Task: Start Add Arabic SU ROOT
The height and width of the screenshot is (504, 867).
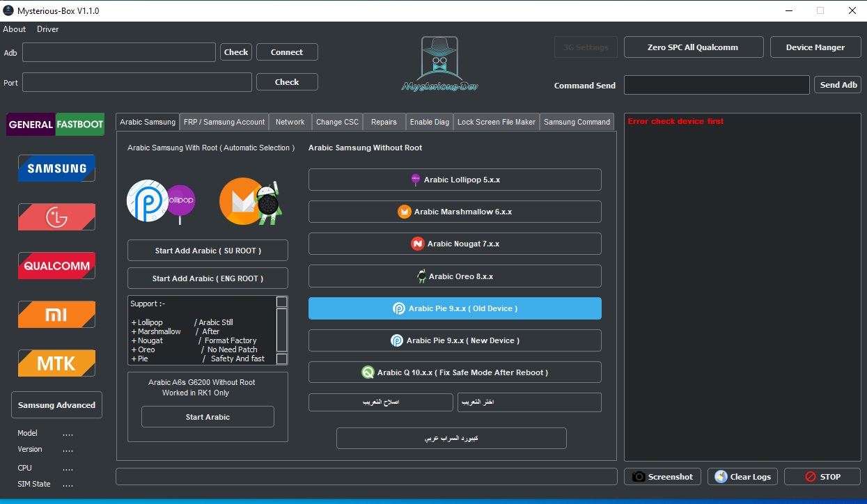Action: pyautogui.click(x=208, y=251)
